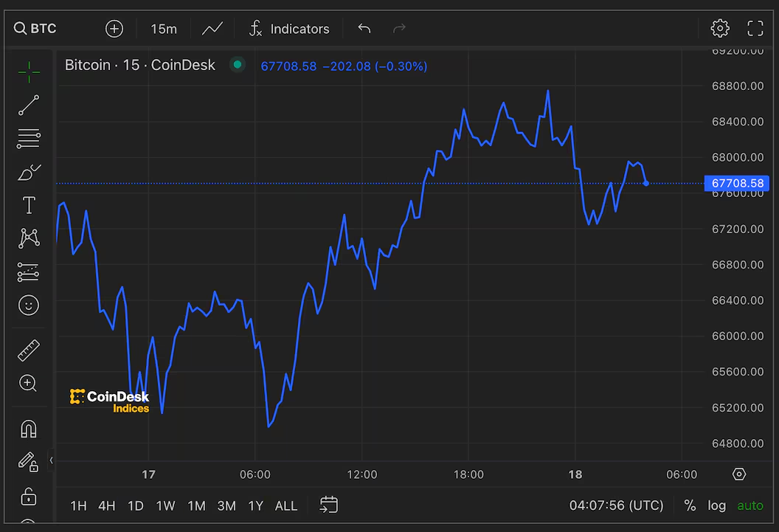
Task: Toggle the log scale option
Action: (716, 505)
